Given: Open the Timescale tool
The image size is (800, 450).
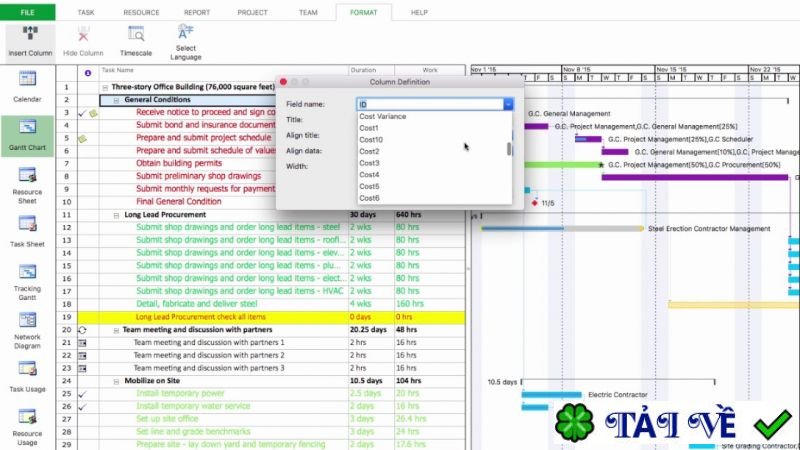Looking at the screenshot, I should coord(136,34).
